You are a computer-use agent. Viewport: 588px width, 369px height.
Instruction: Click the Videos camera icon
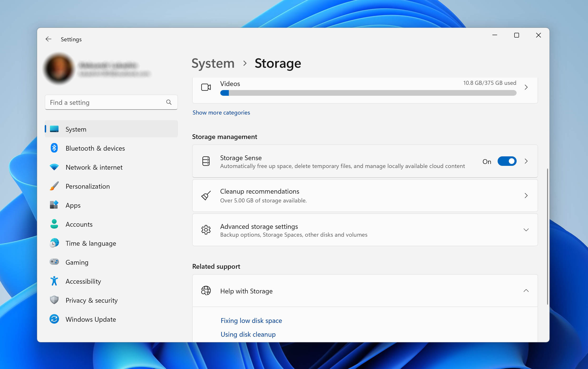click(x=206, y=87)
